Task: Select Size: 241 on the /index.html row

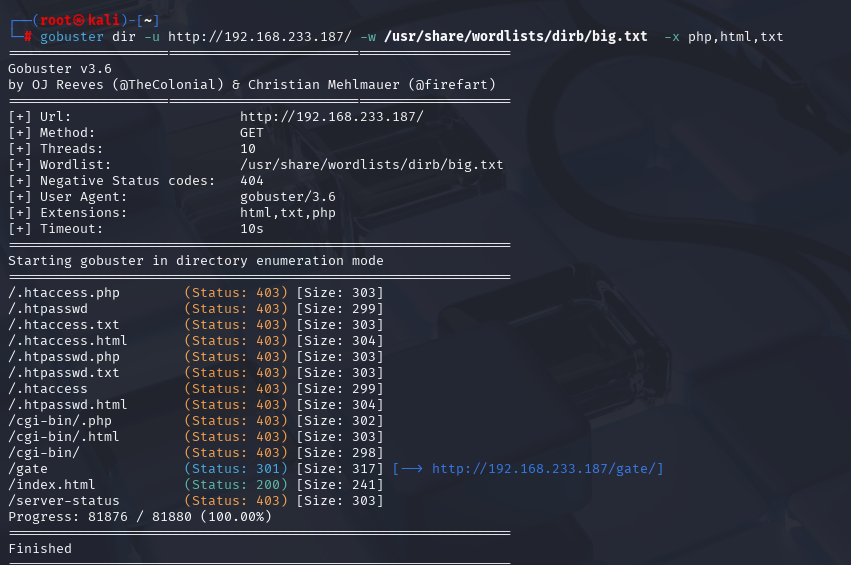Action: click(x=340, y=485)
